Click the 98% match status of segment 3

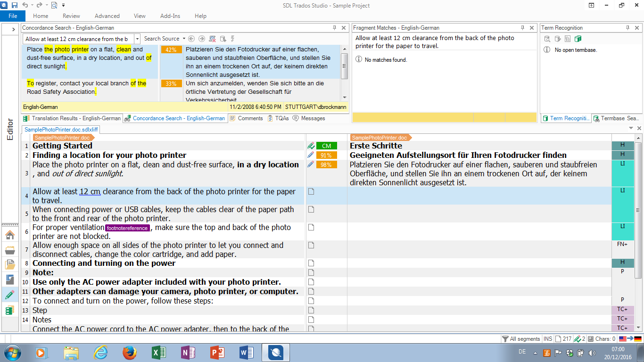click(x=326, y=165)
